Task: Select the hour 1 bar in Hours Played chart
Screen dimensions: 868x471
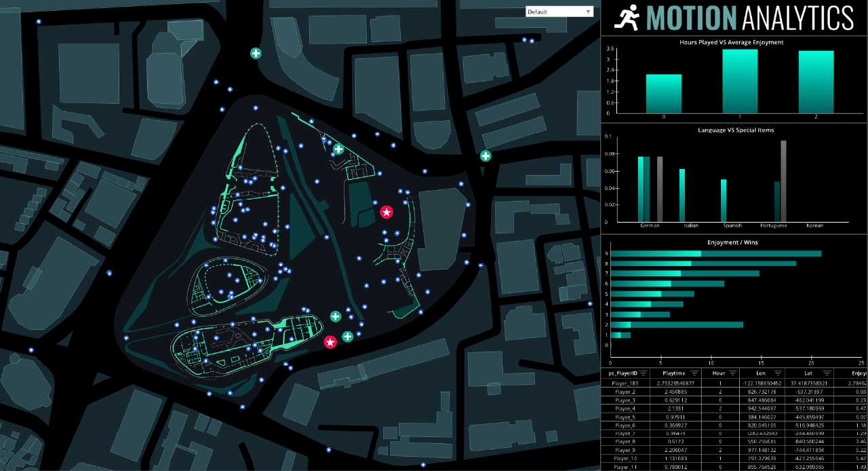Action: pos(740,81)
